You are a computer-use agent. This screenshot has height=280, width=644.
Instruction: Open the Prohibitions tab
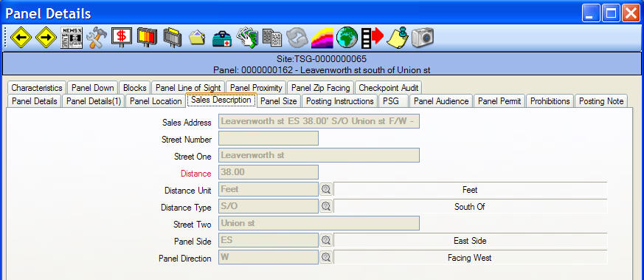coord(550,101)
